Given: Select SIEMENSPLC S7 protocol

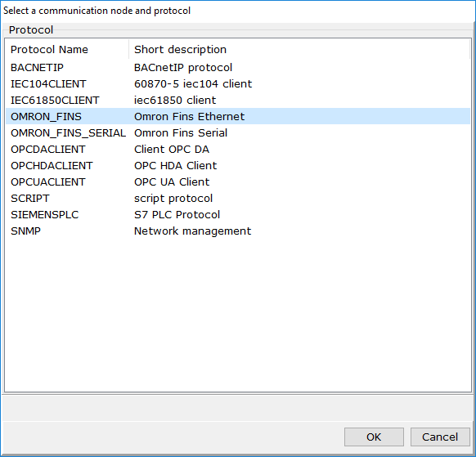Looking at the screenshot, I should (x=238, y=215).
